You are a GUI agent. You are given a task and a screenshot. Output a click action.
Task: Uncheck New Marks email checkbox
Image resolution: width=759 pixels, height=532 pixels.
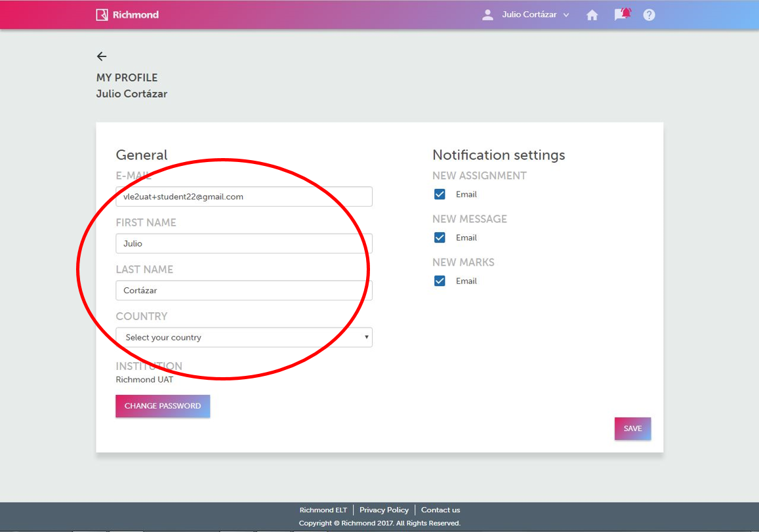pos(440,281)
